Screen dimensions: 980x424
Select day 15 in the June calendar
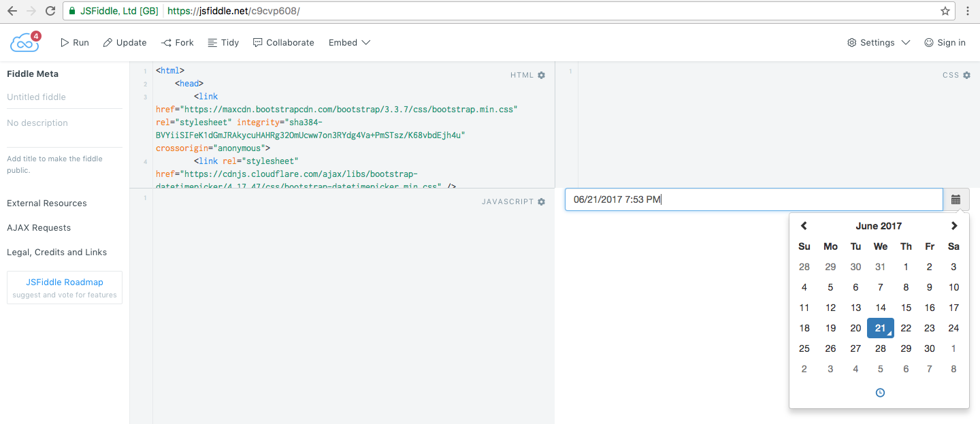tap(905, 308)
